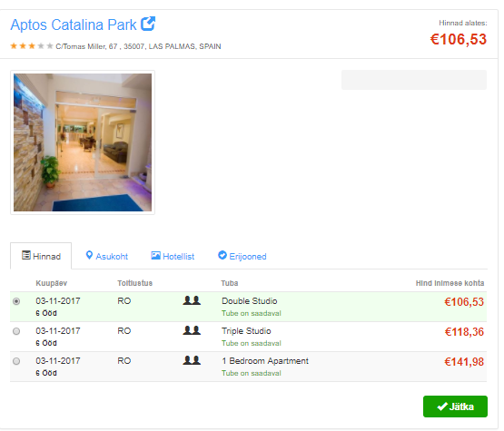Select the Double Studio radio button
Screen dimensions: 504x431
[x=16, y=301]
